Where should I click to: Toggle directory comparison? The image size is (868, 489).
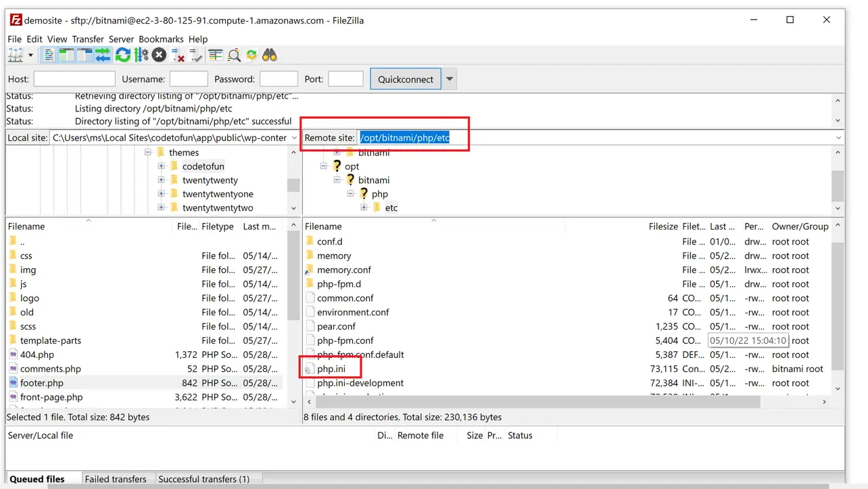(234, 55)
